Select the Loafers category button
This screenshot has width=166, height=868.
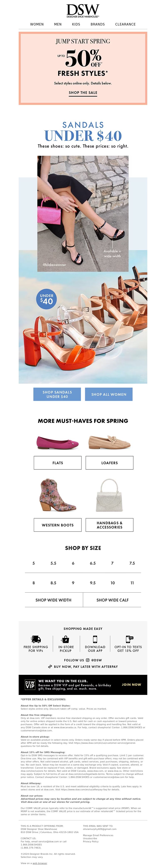(x=109, y=463)
